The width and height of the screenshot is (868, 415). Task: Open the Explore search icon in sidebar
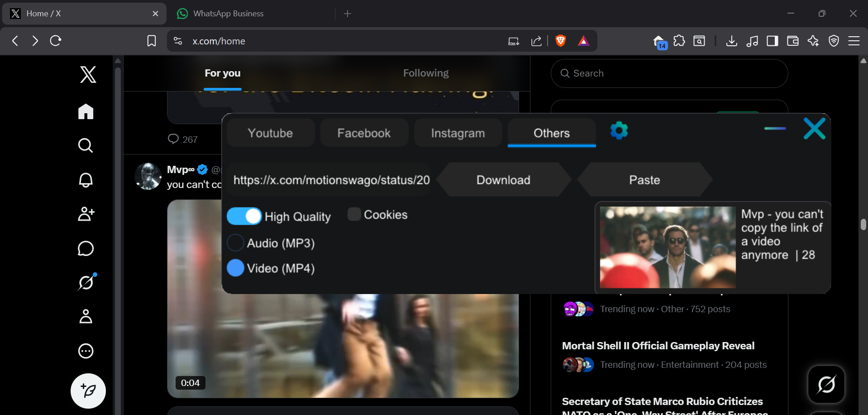[x=86, y=145]
